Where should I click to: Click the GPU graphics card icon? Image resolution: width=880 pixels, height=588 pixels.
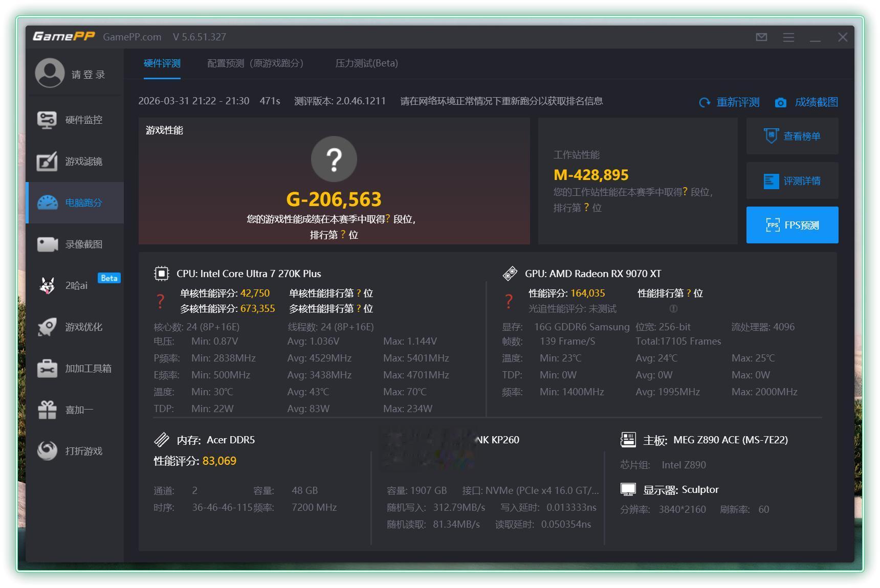(510, 274)
